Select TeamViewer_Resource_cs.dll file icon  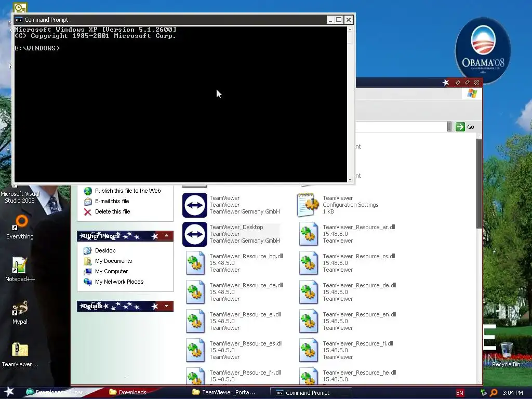308,263
